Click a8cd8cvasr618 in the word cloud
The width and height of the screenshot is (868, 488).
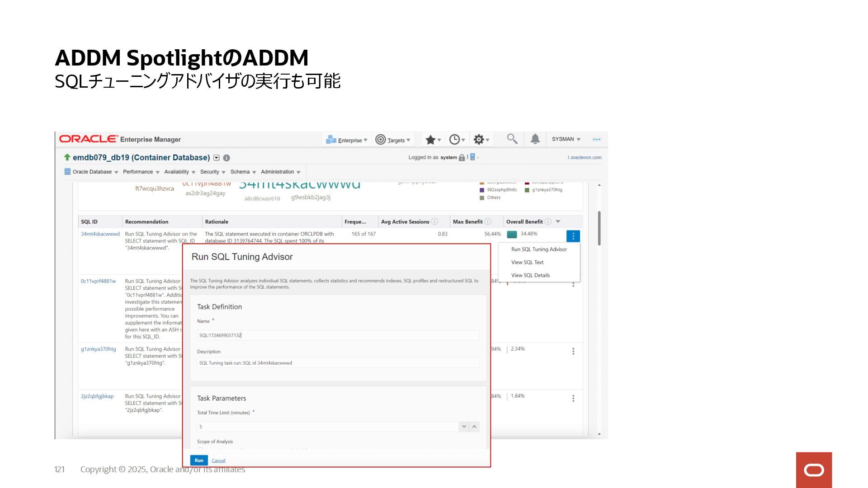pyautogui.click(x=262, y=198)
